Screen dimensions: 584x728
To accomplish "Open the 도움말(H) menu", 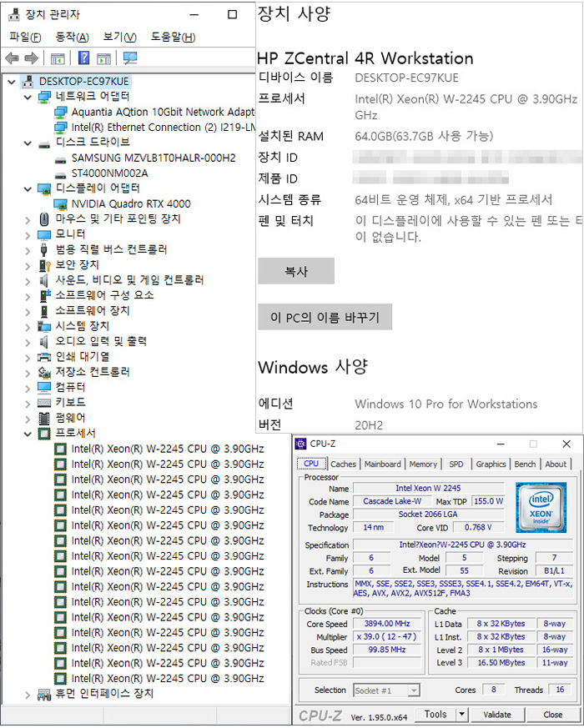I will tap(173, 37).
